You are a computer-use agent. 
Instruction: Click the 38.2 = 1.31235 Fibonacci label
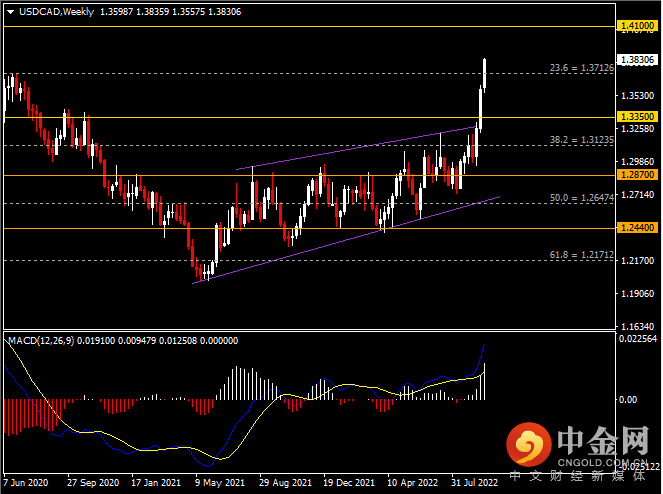coord(581,140)
